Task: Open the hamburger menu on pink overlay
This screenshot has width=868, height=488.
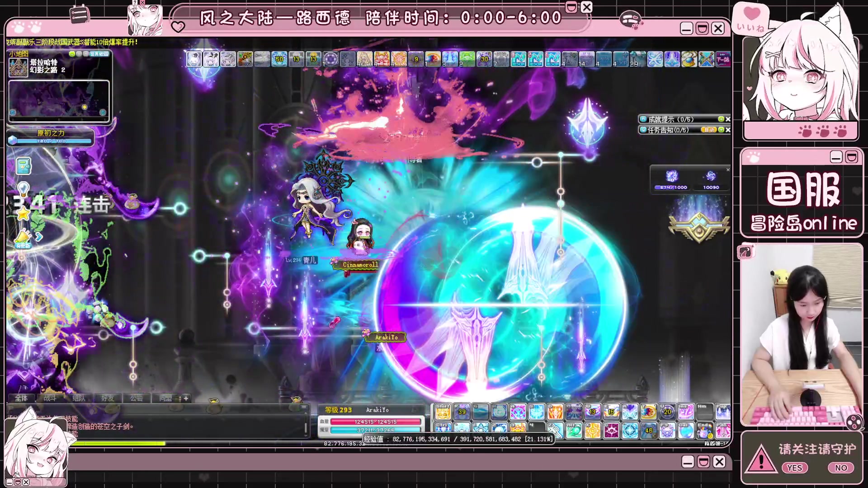Action: [x=80, y=14]
